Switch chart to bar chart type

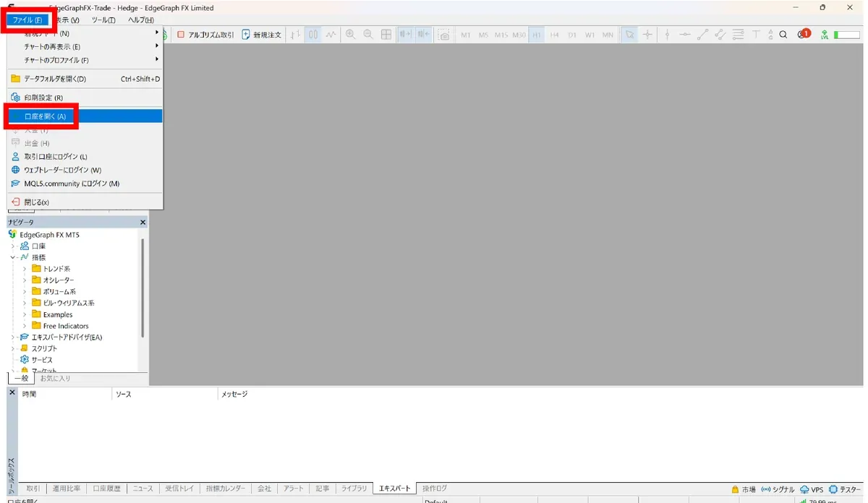(x=295, y=34)
